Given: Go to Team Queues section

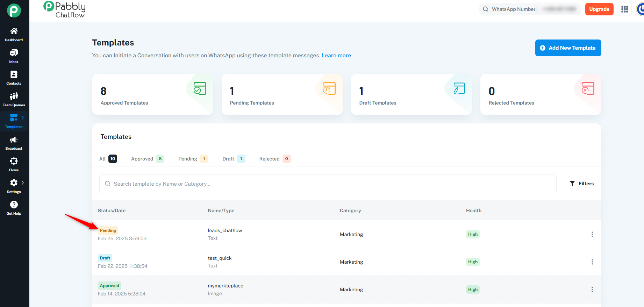Looking at the screenshot, I should (14, 99).
